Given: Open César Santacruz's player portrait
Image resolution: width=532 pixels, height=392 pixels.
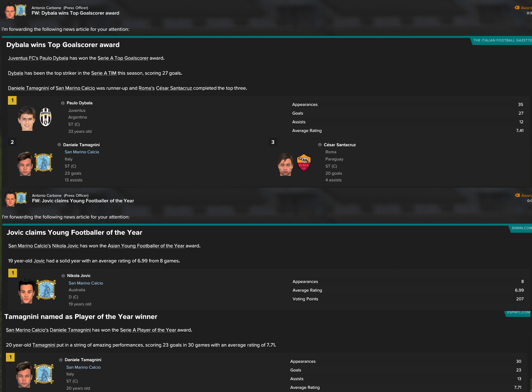Looking at the screenshot, I should point(286,164).
